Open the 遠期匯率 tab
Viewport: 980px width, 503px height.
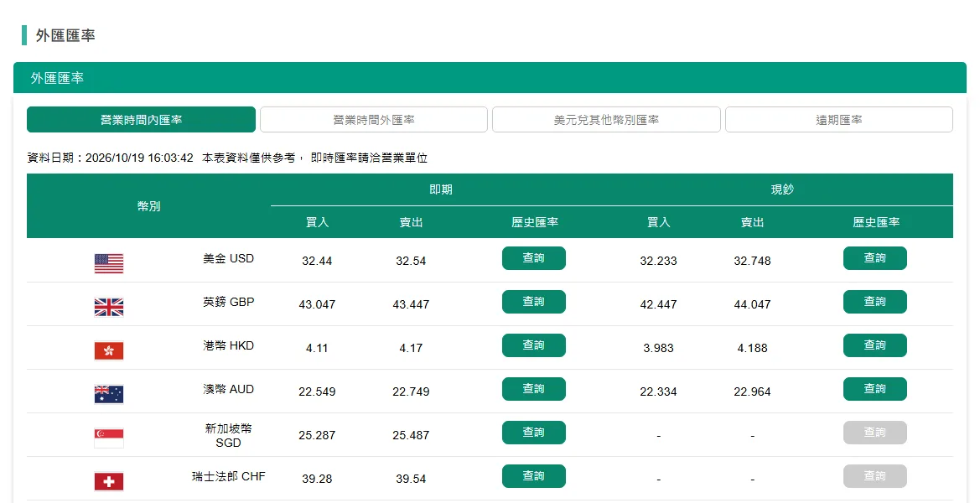click(x=839, y=119)
